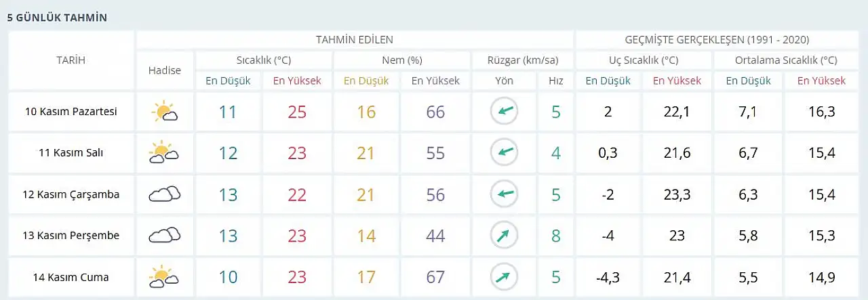This screenshot has height=300, width=868.
Task: Click the Hadise column header
Action: click(x=164, y=70)
